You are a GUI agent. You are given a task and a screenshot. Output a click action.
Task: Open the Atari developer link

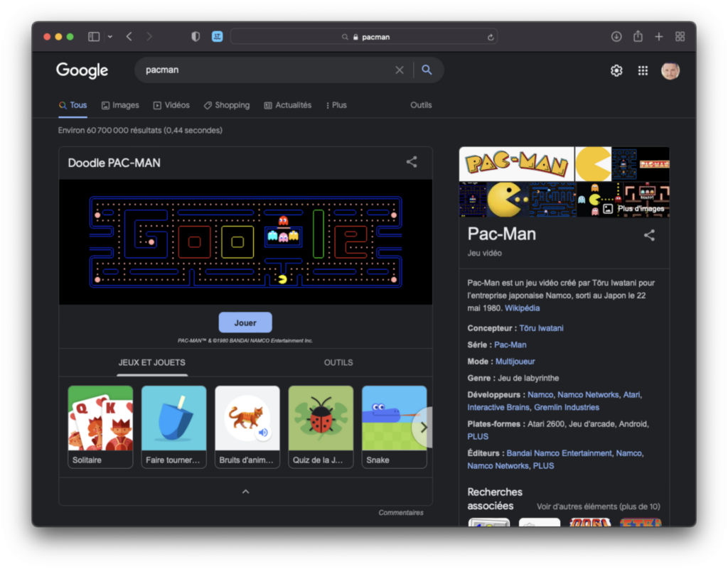[x=631, y=395]
